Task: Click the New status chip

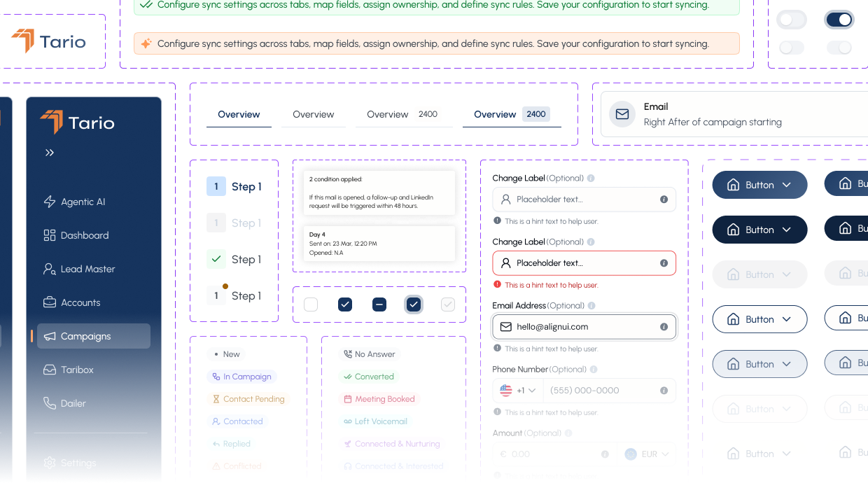Action: point(227,354)
